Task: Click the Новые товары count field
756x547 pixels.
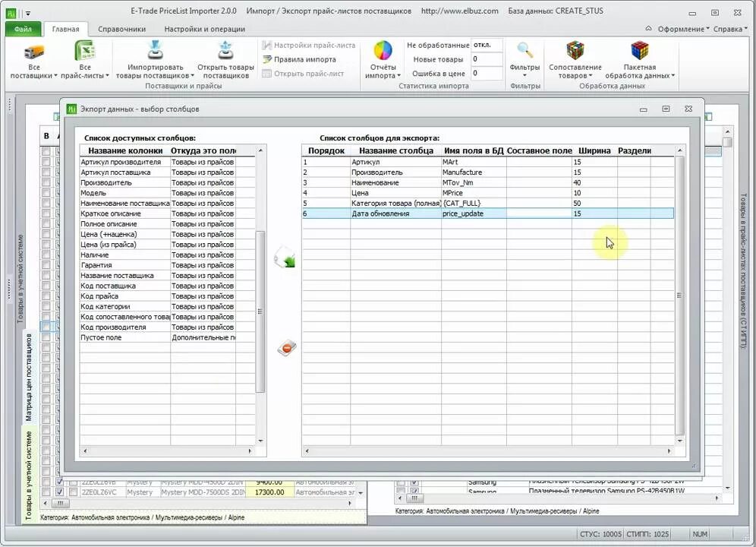Action: (486, 59)
